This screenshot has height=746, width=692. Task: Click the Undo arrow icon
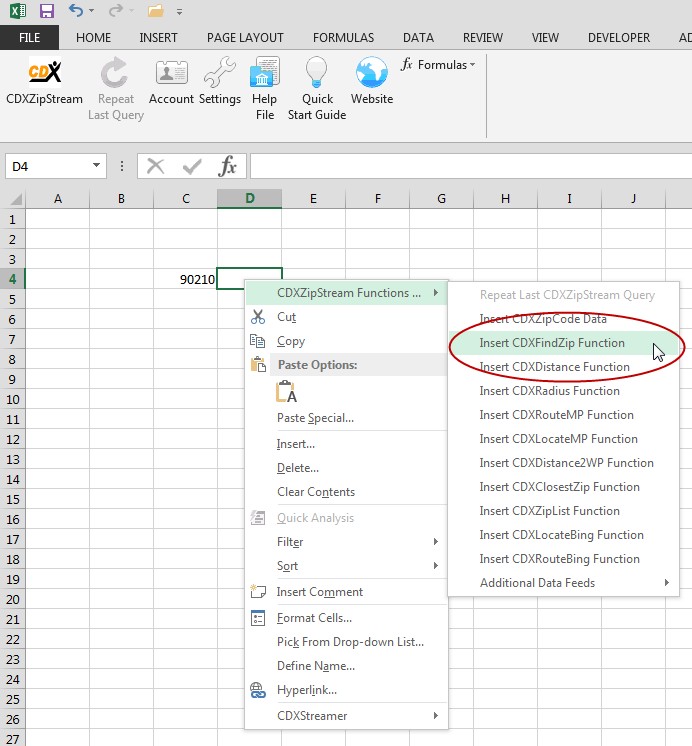(x=76, y=10)
